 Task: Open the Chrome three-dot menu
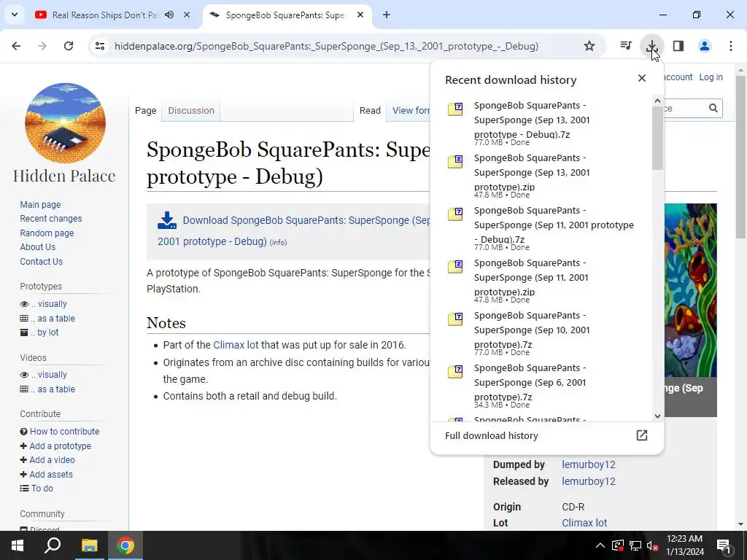[x=731, y=46]
